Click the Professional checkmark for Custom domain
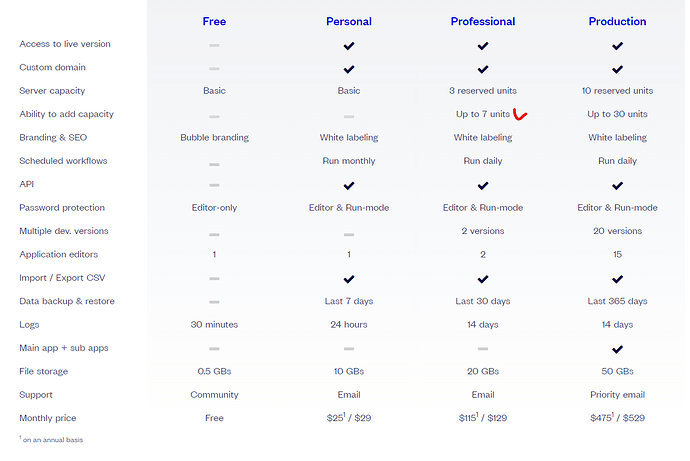This screenshot has height=461, width=690. pyautogui.click(x=483, y=70)
